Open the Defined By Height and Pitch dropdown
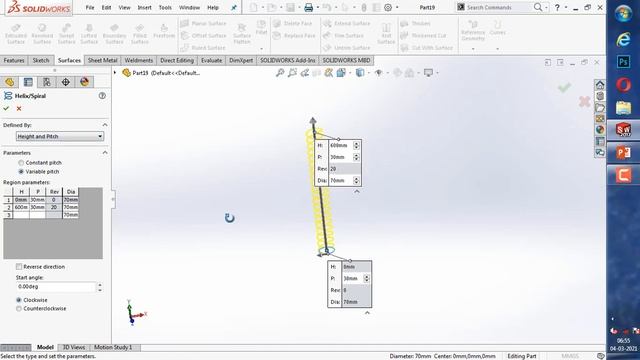Image resolution: width=640 pixels, height=360 pixels. [x=60, y=136]
